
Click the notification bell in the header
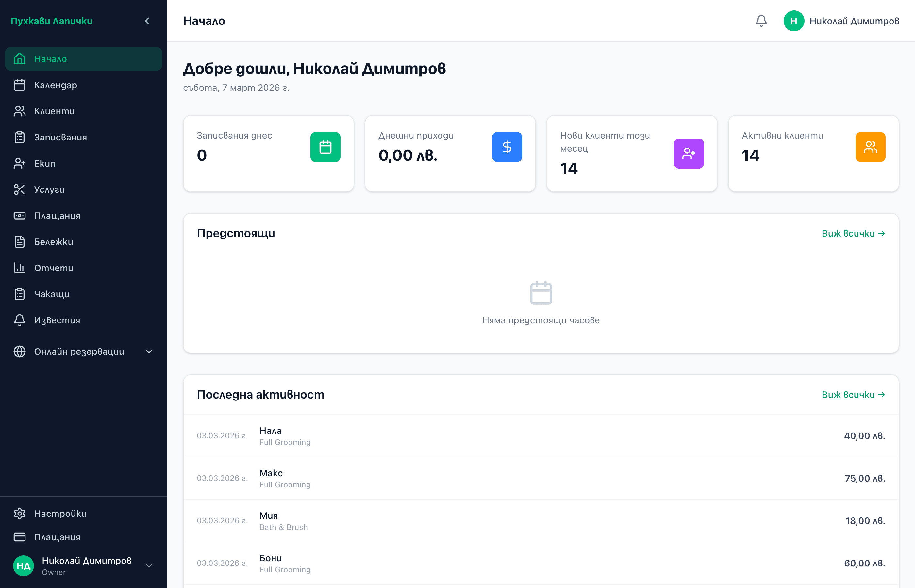tap(761, 21)
